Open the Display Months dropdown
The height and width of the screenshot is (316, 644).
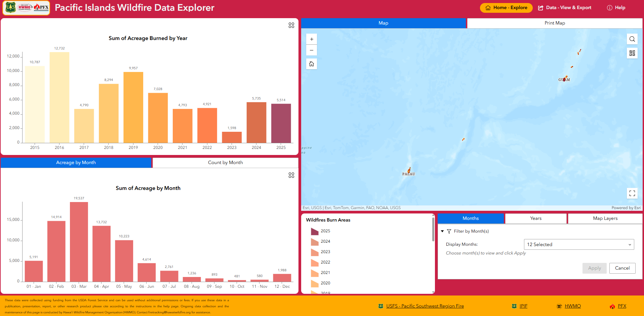pos(579,244)
